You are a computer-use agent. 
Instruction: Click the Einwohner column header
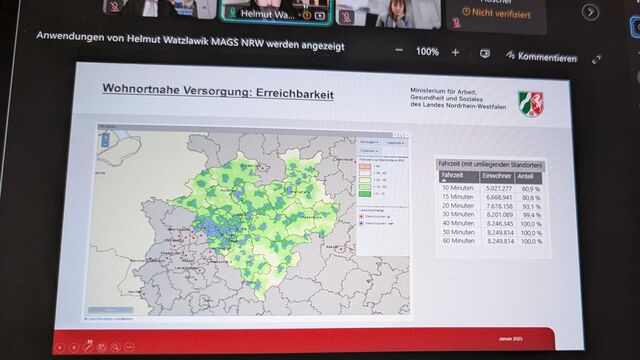point(496,176)
